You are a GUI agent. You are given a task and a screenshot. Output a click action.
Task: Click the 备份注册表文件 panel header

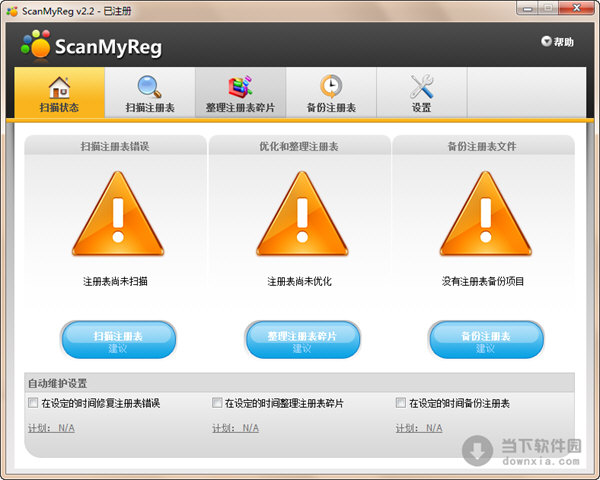(x=483, y=146)
